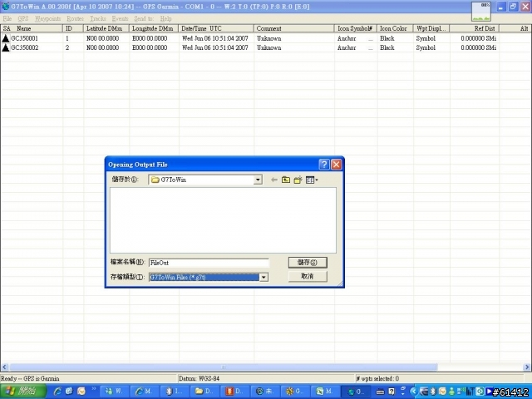
Task: Click the Latitude DMm column header
Action: 106,28
